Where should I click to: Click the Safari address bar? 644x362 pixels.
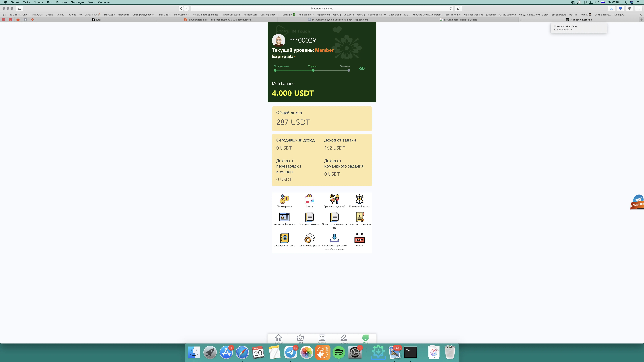[322, 8]
